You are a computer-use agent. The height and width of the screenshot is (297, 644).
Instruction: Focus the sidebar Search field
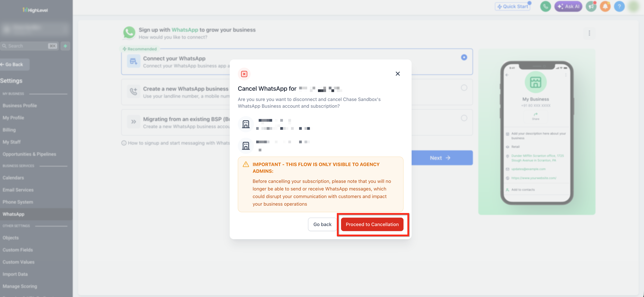[29, 46]
